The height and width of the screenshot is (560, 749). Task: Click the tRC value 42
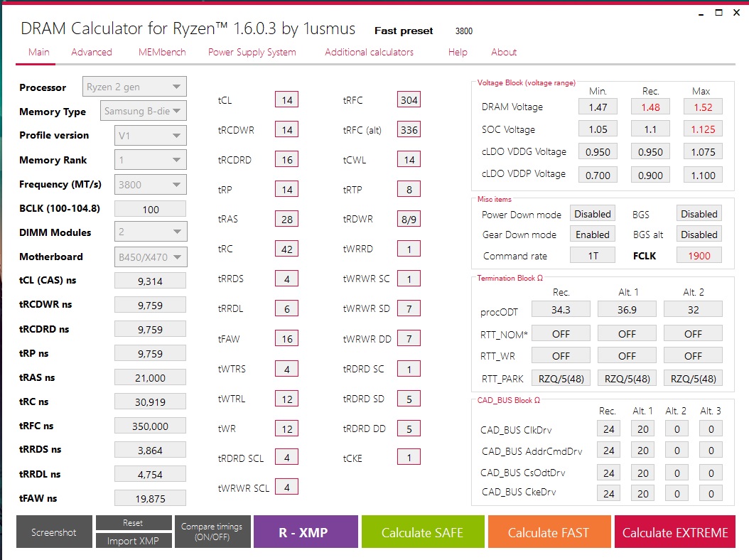tap(286, 249)
